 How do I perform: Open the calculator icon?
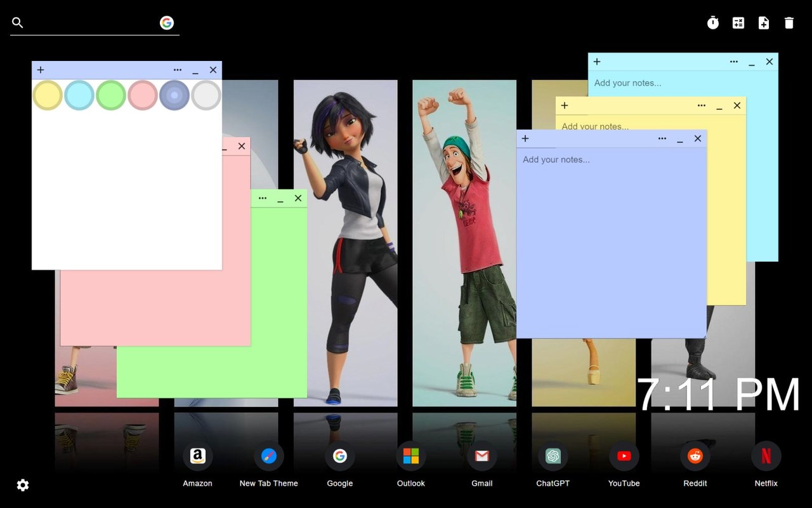[738, 23]
